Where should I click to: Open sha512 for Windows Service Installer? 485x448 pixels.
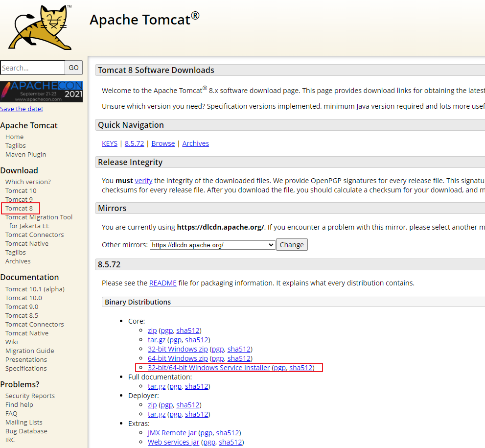point(301,368)
